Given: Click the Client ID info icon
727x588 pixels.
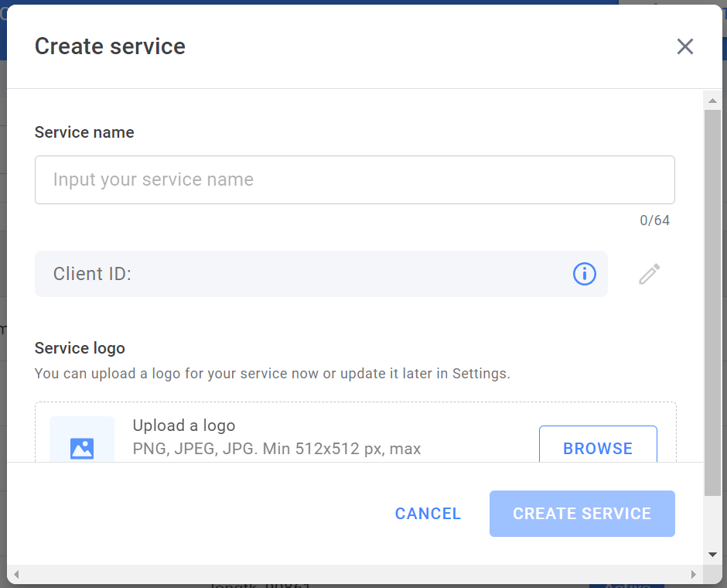Looking at the screenshot, I should pos(585,274).
